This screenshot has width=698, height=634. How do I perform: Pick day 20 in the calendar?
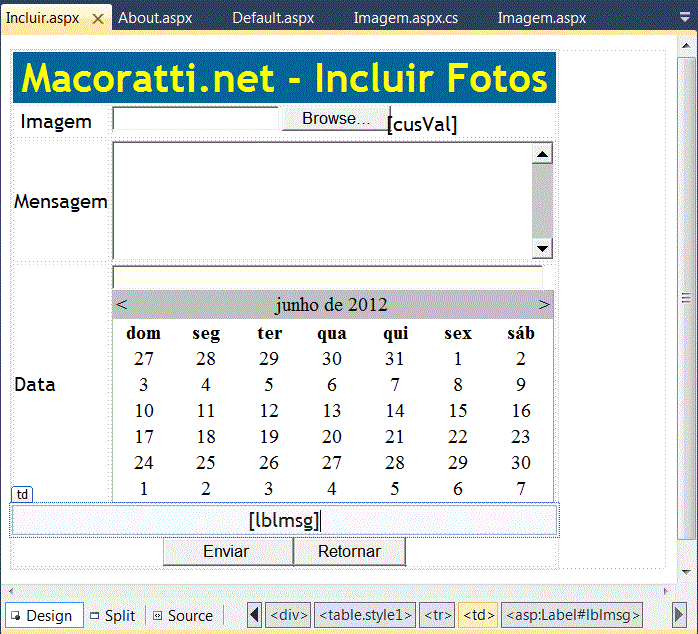[332, 437]
